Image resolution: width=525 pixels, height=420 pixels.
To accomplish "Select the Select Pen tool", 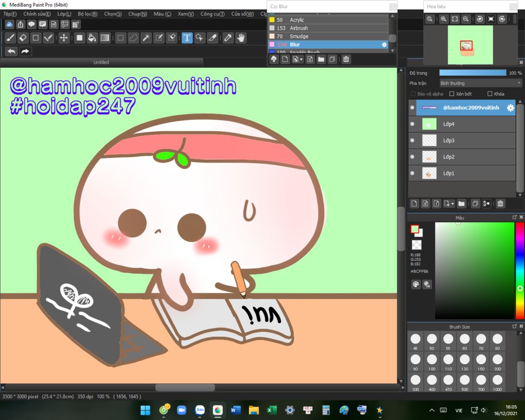I will [159, 38].
